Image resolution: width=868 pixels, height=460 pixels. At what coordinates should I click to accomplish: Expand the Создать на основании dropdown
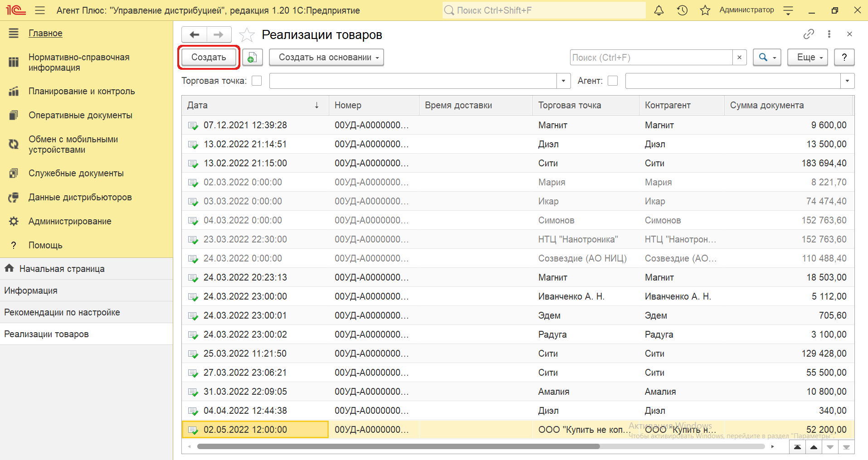[x=326, y=58]
